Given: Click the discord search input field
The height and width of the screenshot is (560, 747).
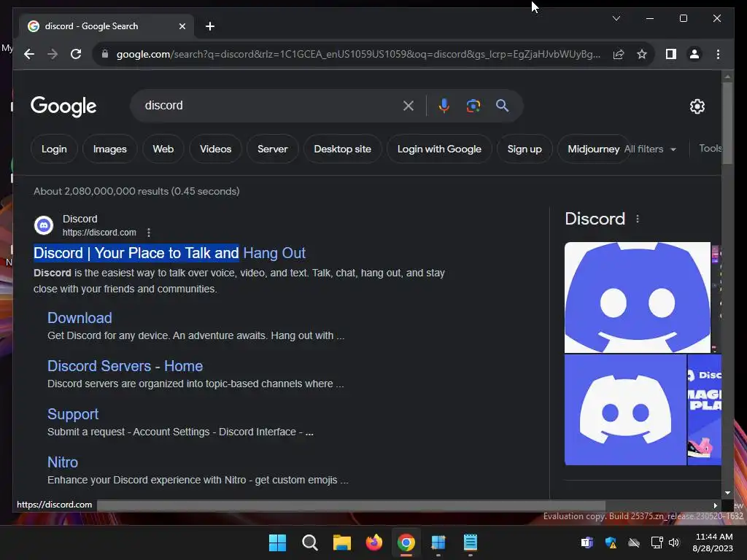Looking at the screenshot, I should coord(271,106).
